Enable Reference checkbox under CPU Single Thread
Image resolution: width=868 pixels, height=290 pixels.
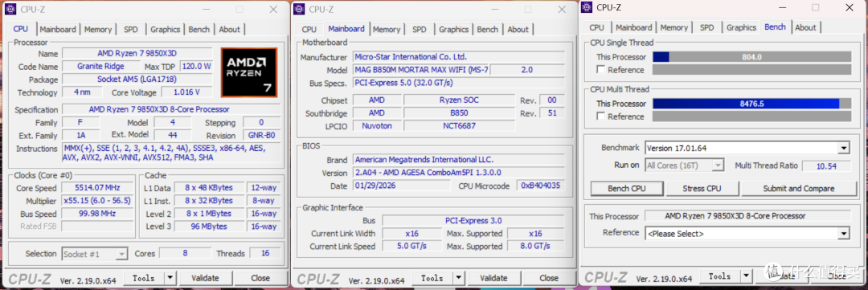pyautogui.click(x=600, y=70)
